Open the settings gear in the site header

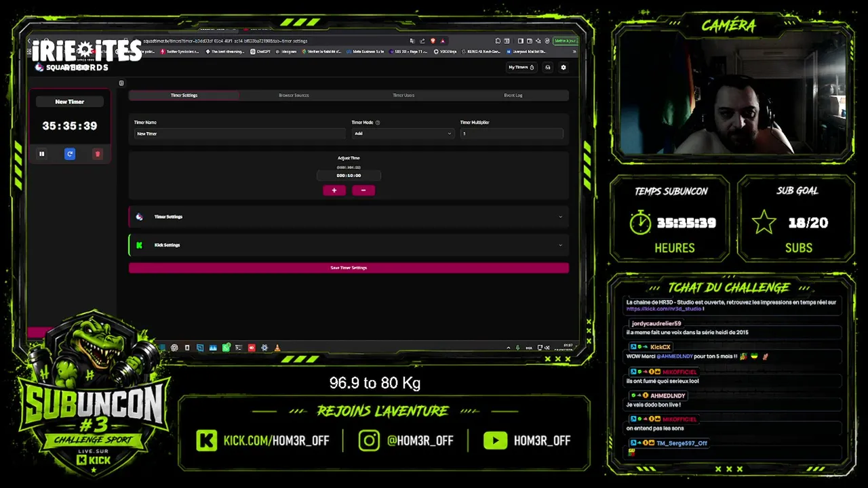(563, 67)
